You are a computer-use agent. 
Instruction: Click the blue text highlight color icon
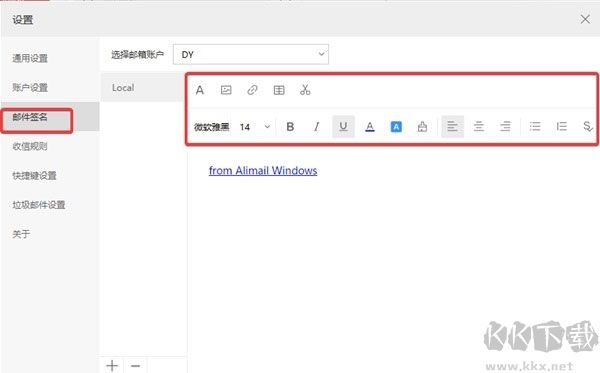396,127
